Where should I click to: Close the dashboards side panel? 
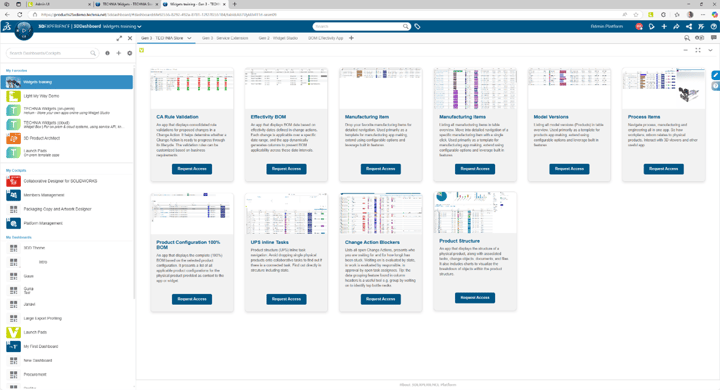pyautogui.click(x=130, y=39)
